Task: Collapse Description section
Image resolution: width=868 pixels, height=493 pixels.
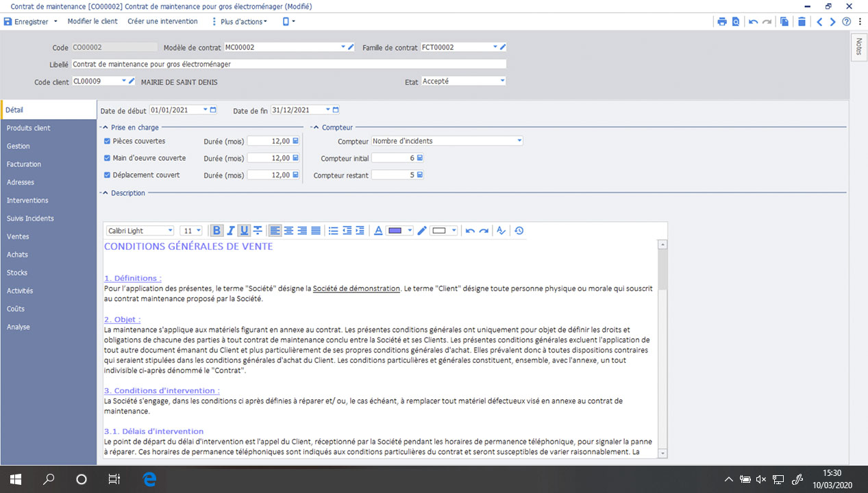Action: point(105,193)
